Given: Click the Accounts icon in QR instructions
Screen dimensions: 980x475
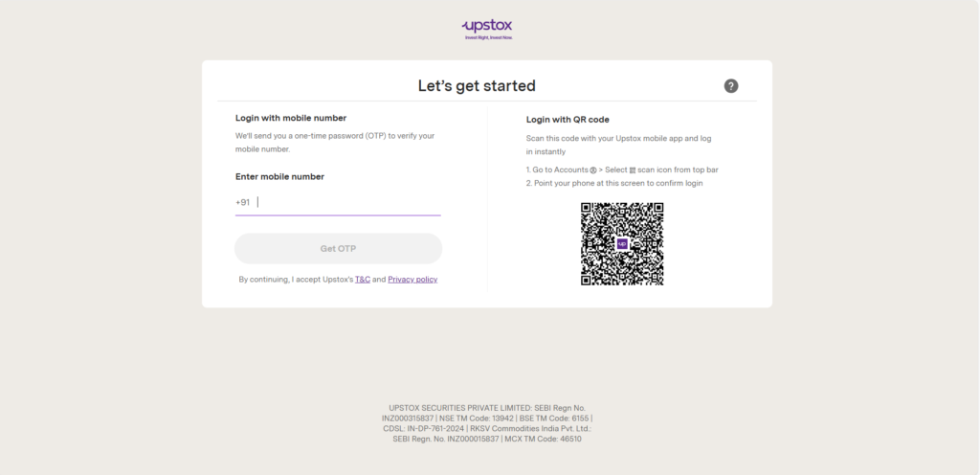Looking at the screenshot, I should [593, 170].
